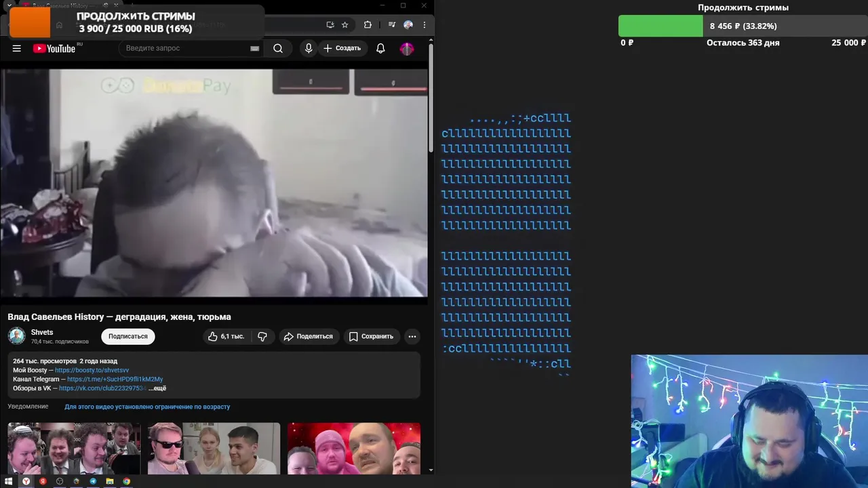Image resolution: width=868 pixels, height=488 pixels.
Task: Click the YouTube video player
Action: tap(214, 183)
